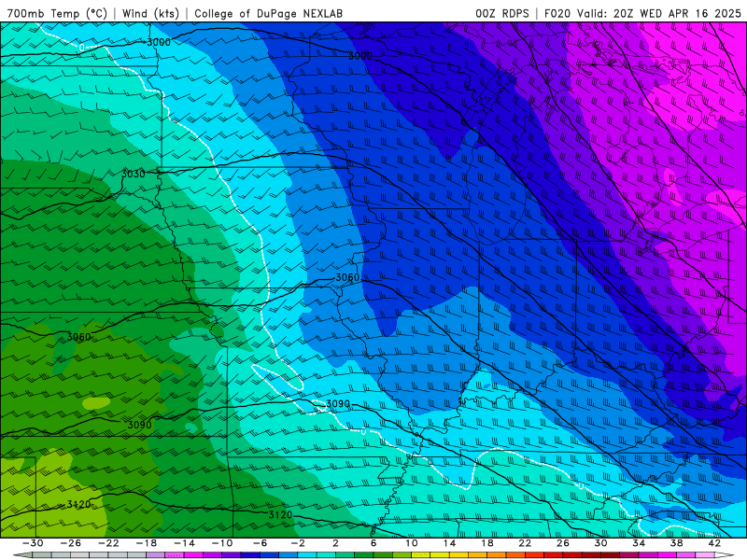Click the 34 value on the temperature scale
The width and height of the screenshot is (747, 560).
tap(639, 543)
